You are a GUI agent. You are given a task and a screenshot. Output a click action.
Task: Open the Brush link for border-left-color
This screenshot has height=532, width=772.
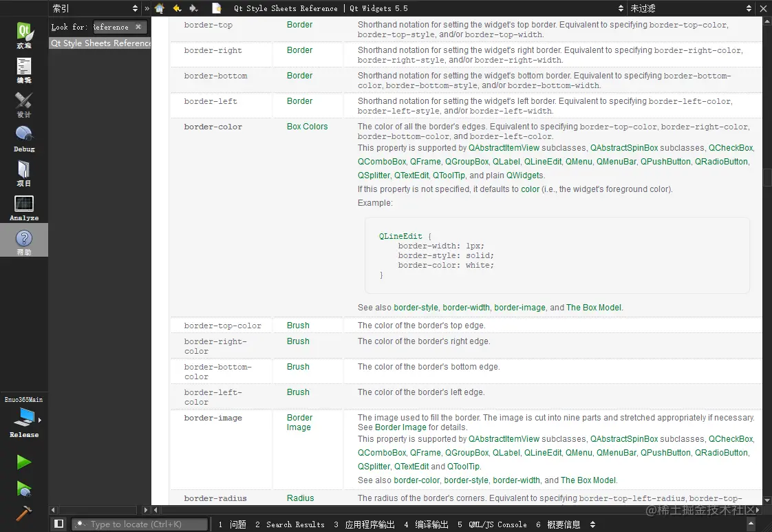[298, 392]
